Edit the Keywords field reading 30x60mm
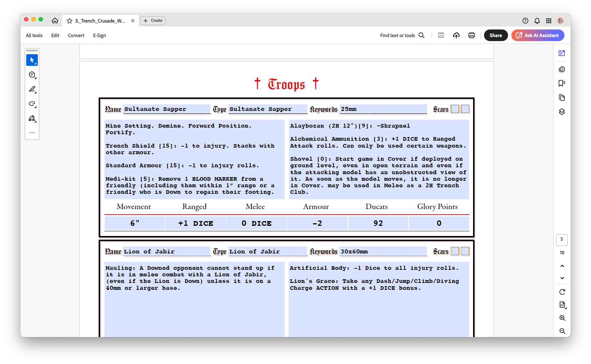The height and width of the screenshot is (364, 591). [384, 251]
